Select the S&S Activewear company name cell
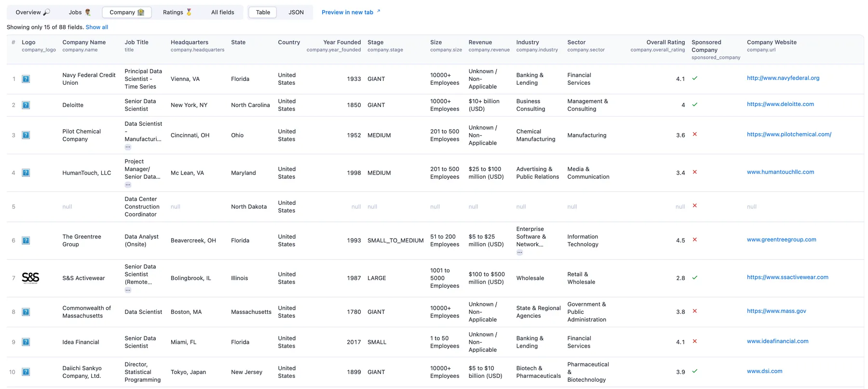Viewport: 868px width, 389px height. (x=83, y=278)
